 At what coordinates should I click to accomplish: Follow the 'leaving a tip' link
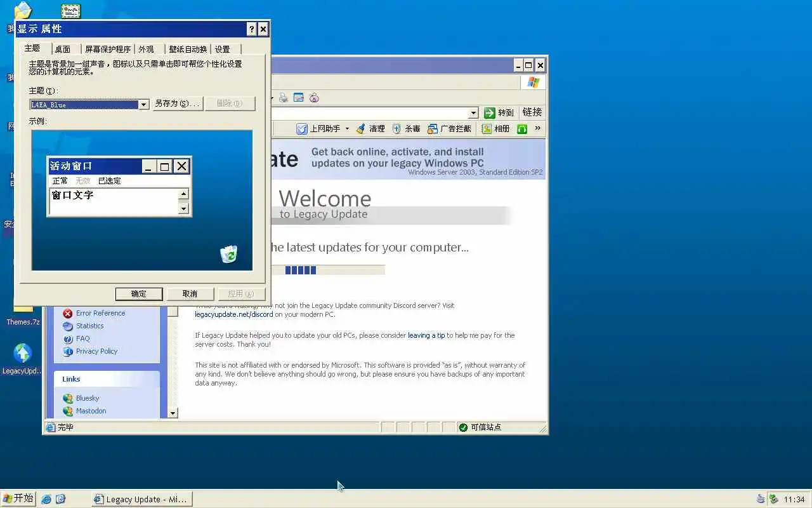click(426, 335)
